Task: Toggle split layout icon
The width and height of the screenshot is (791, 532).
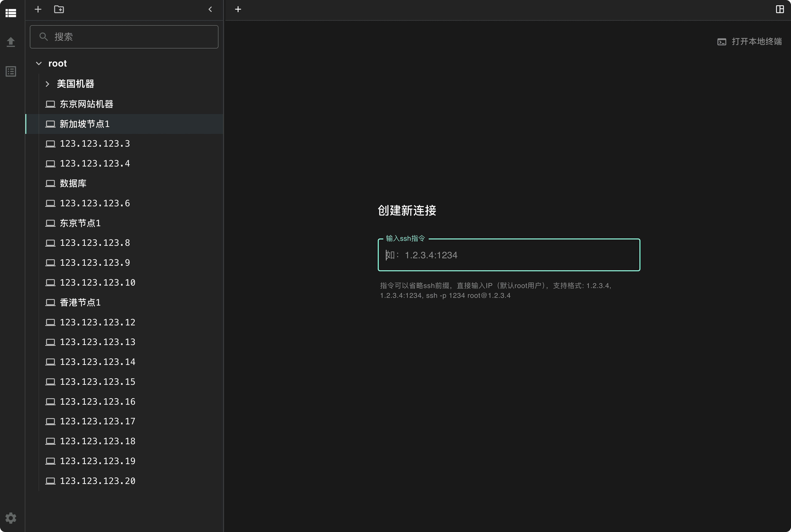Action: (x=780, y=9)
